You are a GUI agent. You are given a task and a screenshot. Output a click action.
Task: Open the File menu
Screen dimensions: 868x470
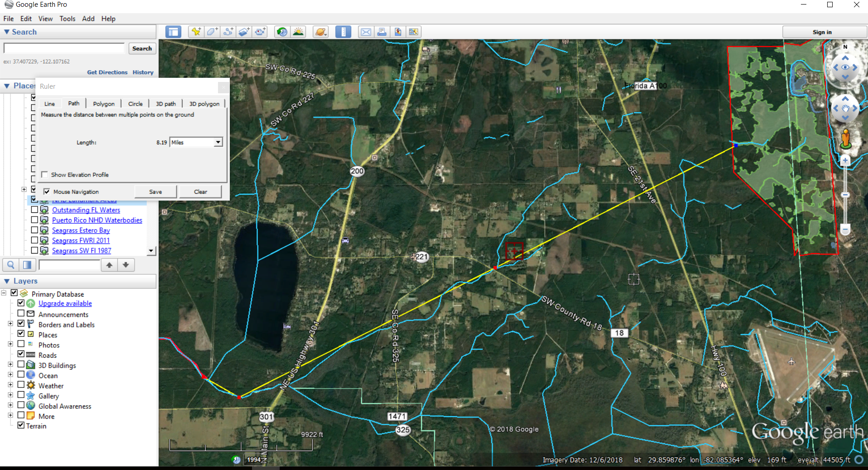(x=9, y=19)
